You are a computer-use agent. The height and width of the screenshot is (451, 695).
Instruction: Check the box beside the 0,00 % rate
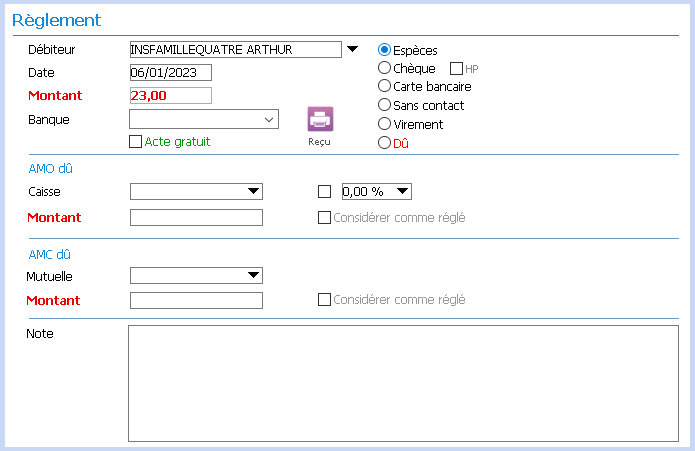coord(324,191)
